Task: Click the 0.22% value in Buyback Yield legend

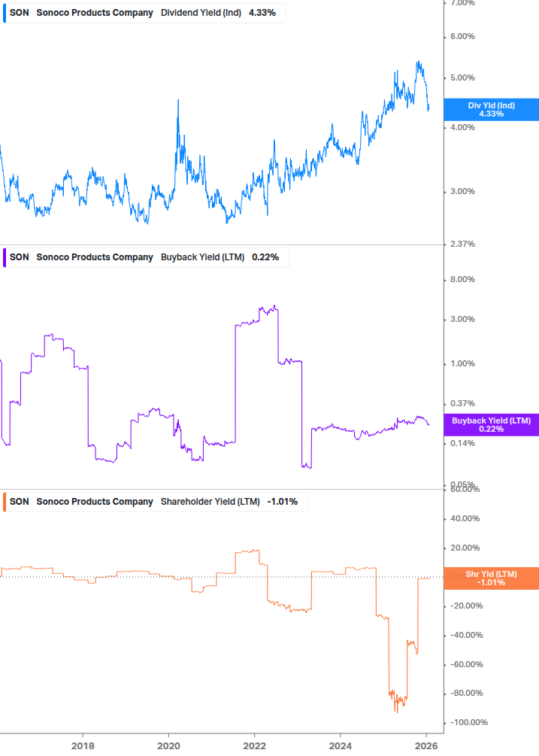Action: pyautogui.click(x=265, y=257)
